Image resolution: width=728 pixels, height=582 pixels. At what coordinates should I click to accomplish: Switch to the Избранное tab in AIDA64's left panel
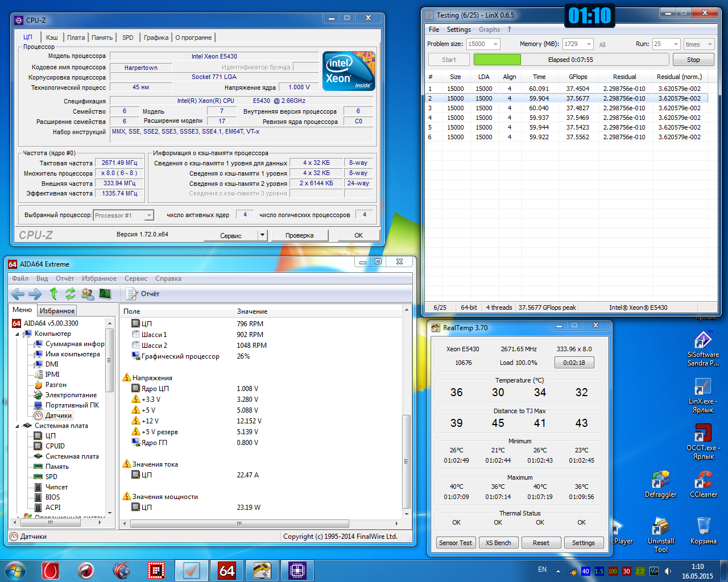coord(57,311)
